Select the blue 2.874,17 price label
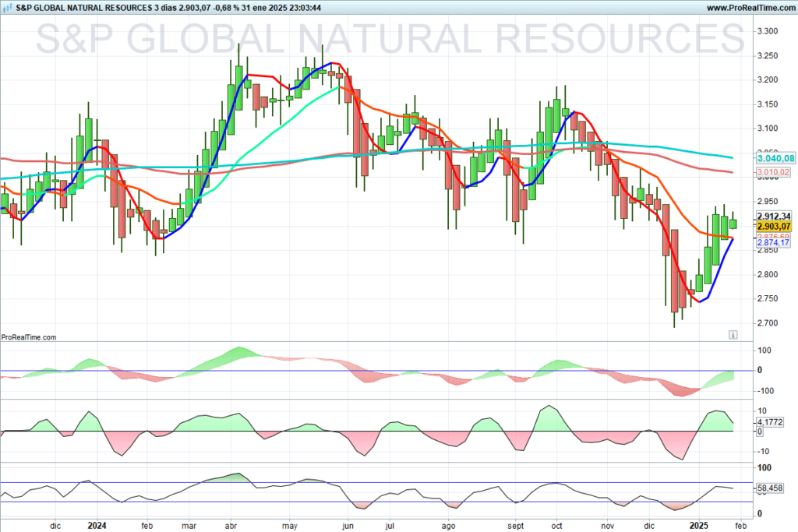 pyautogui.click(x=773, y=243)
